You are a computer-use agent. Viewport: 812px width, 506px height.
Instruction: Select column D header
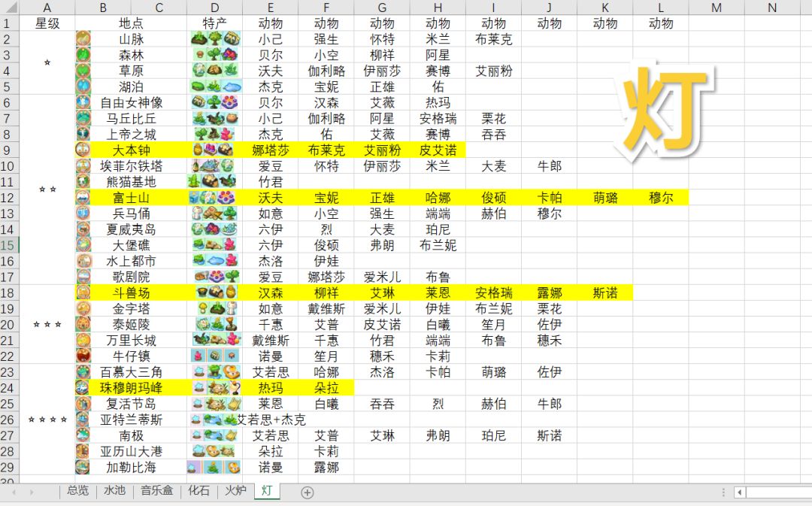pos(214,8)
